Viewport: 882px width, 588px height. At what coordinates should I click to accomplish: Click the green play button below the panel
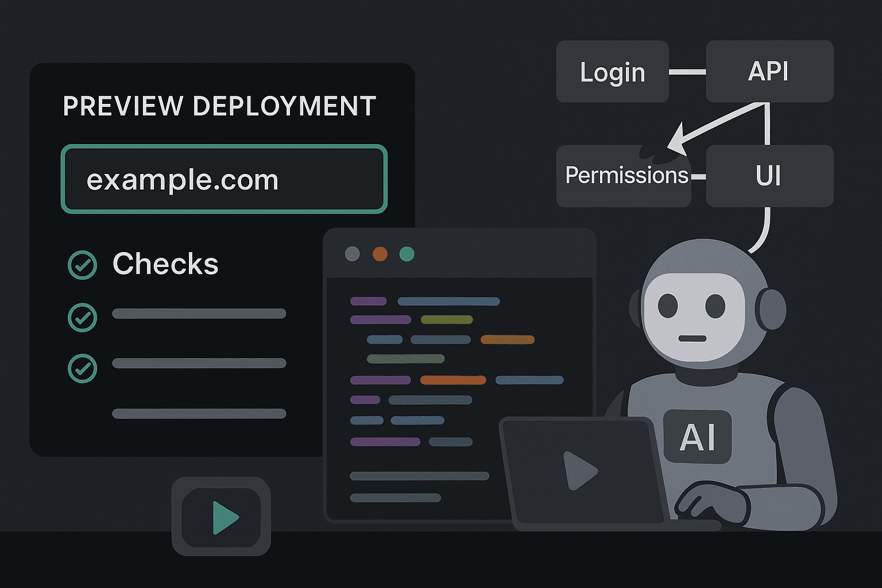click(x=221, y=517)
